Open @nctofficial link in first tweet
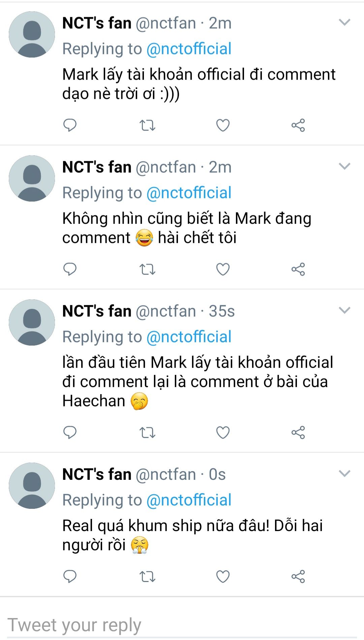The height and width of the screenshot is (640, 364). 189,49
